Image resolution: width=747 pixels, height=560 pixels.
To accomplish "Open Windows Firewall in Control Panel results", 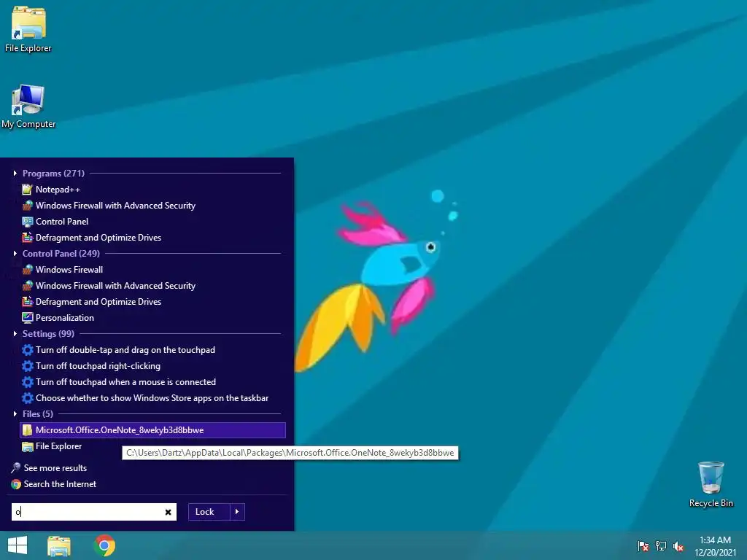I will pyautogui.click(x=69, y=270).
